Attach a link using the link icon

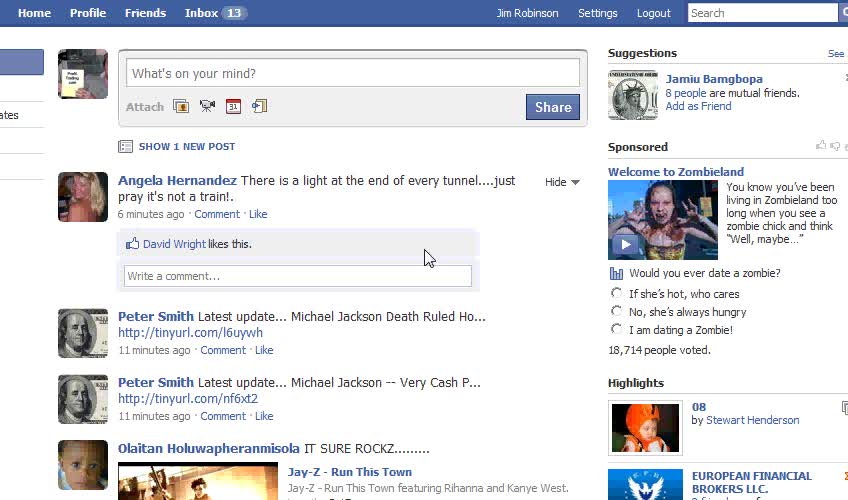tap(260, 106)
